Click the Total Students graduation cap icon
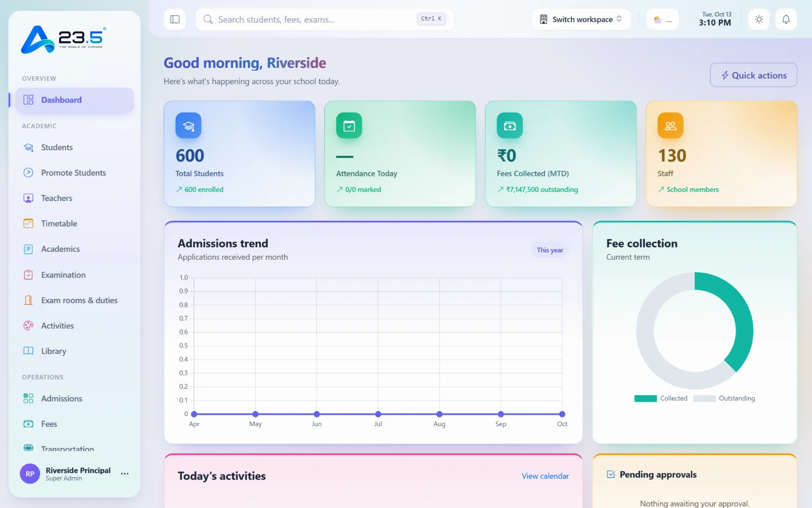 188,125
